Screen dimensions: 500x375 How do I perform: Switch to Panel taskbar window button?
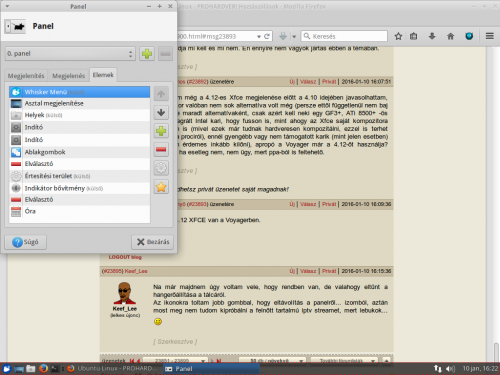pyautogui.click(x=211, y=369)
